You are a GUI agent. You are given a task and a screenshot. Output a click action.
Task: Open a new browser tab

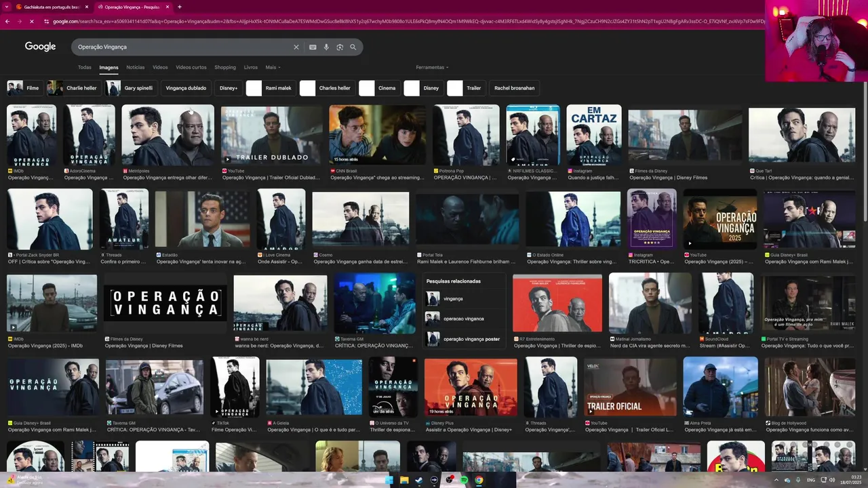[180, 7]
